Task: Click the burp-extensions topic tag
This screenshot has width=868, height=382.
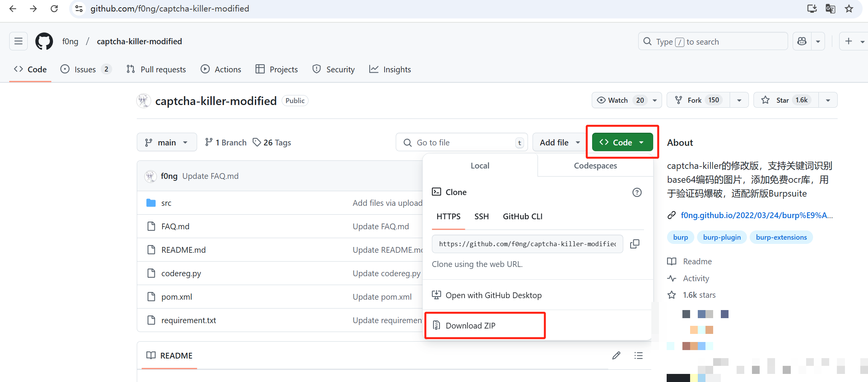Action: [782, 237]
